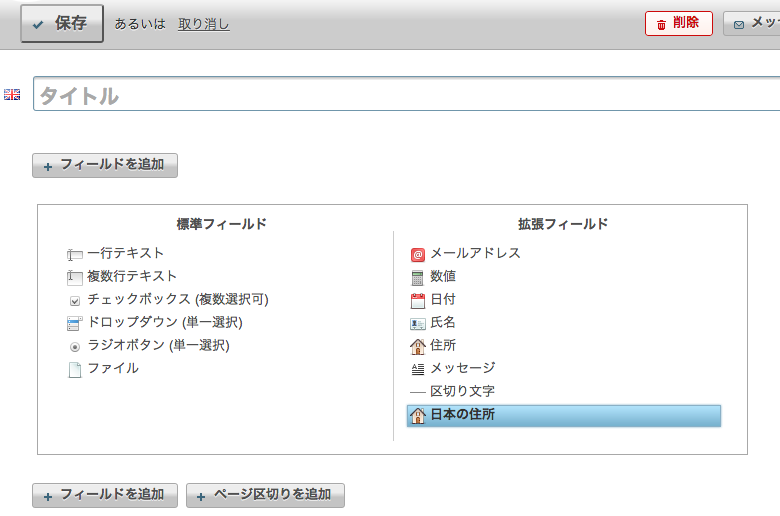Focus the タイトル title input field
The width and height of the screenshot is (780, 516).
[405, 95]
